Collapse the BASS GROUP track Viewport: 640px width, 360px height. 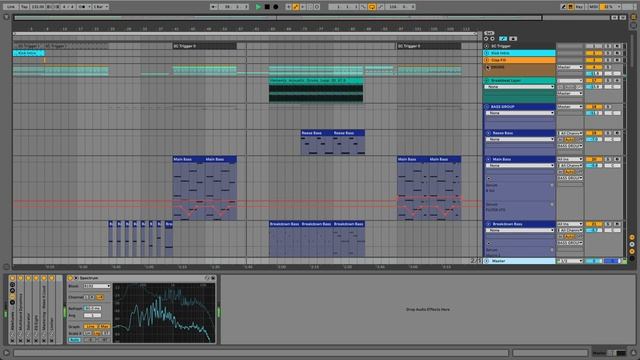487,107
